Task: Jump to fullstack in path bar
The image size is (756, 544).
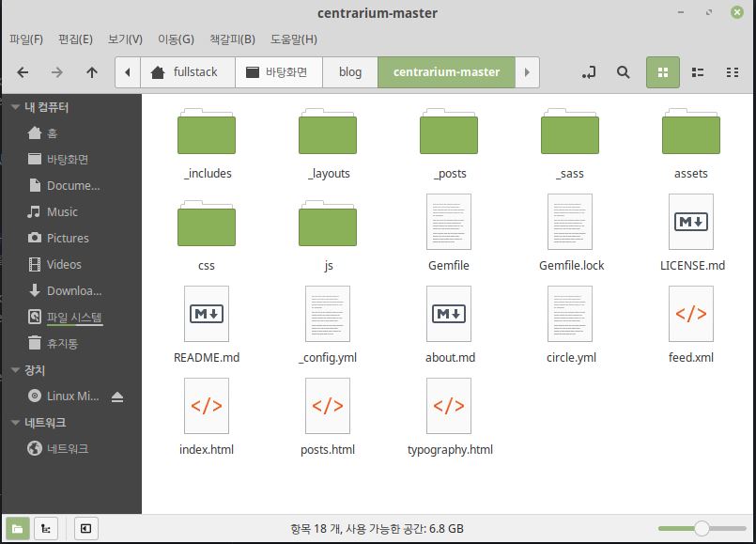Action: point(188,72)
